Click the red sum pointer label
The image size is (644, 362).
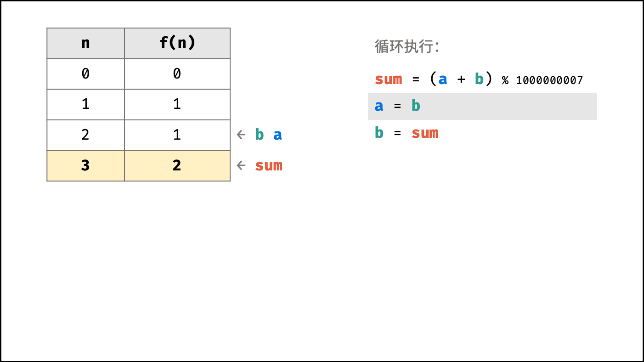[x=269, y=165]
